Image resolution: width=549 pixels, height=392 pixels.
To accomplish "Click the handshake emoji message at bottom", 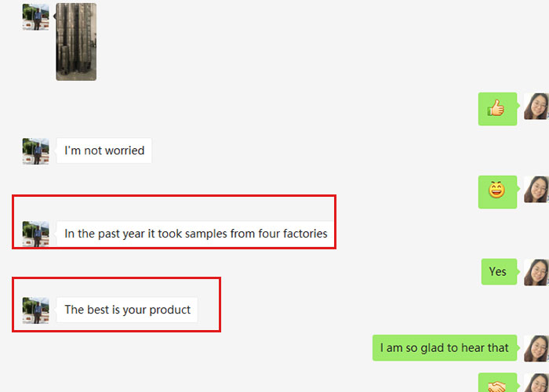I will [497, 384].
